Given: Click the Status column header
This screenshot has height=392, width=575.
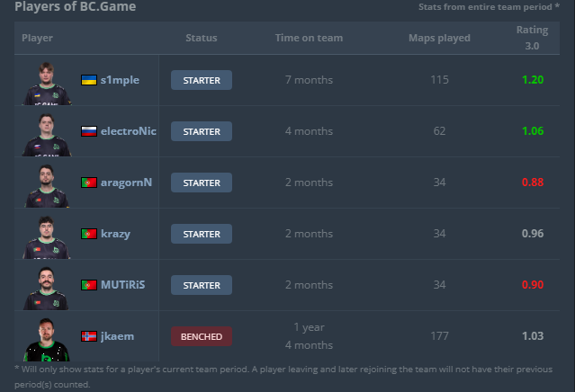Looking at the screenshot, I should [202, 38].
